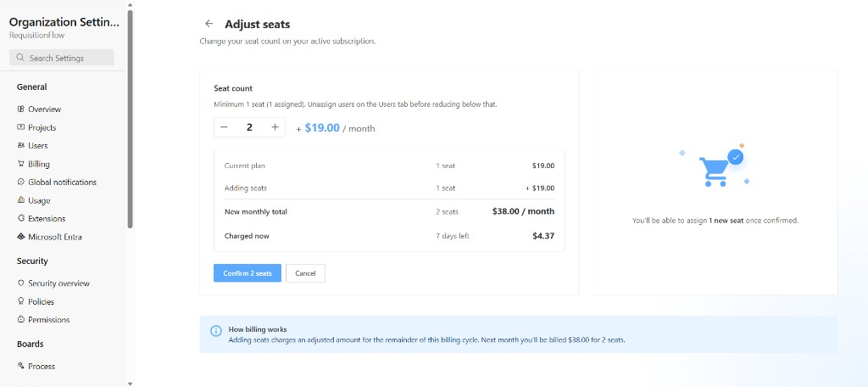Click the General section heading
868x387 pixels.
tap(31, 87)
